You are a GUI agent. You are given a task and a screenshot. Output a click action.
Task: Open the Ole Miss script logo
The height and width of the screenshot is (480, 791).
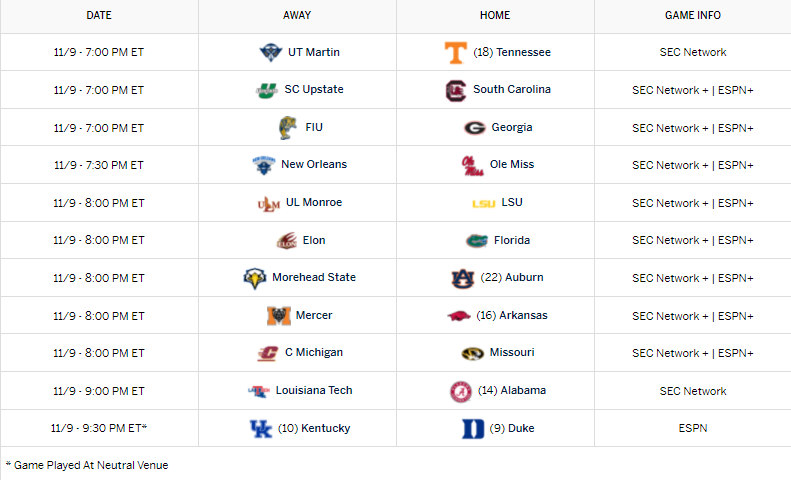pyautogui.click(x=472, y=165)
